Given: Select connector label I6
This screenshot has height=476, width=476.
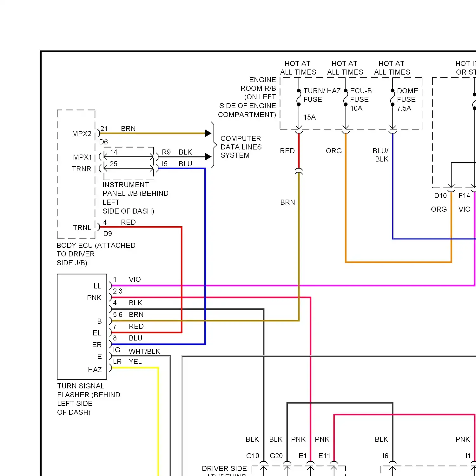Looking at the screenshot, I should 385,456.
